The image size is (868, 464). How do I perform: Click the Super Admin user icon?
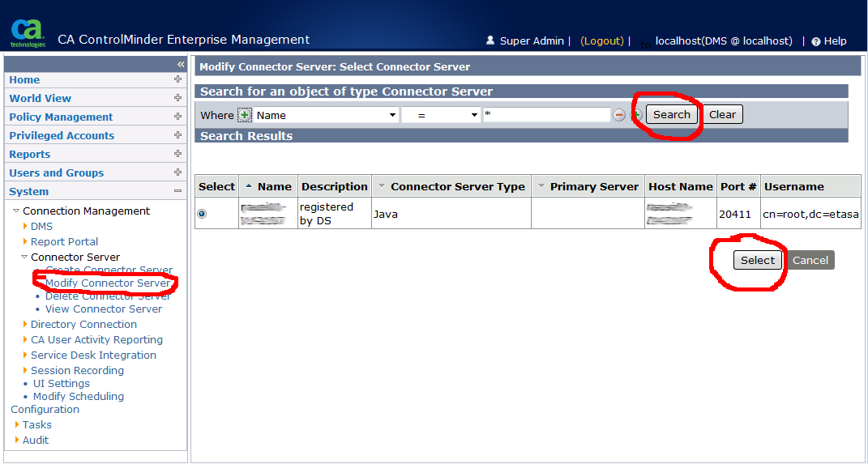(490, 40)
